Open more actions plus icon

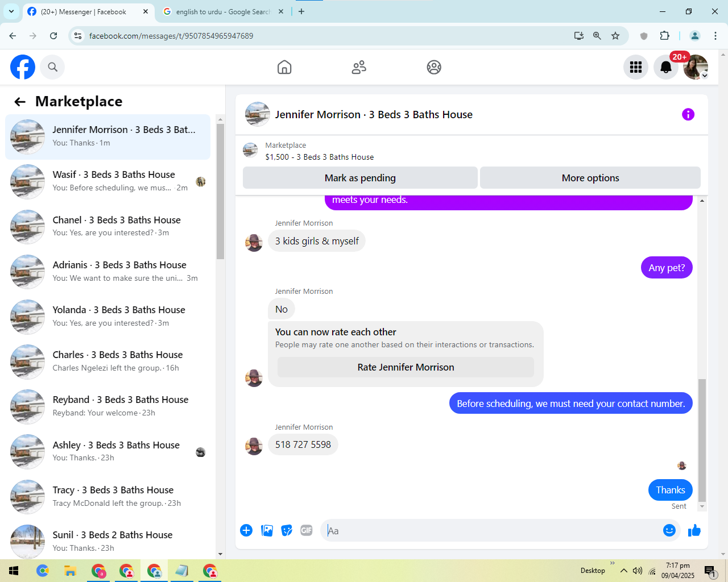point(246,530)
